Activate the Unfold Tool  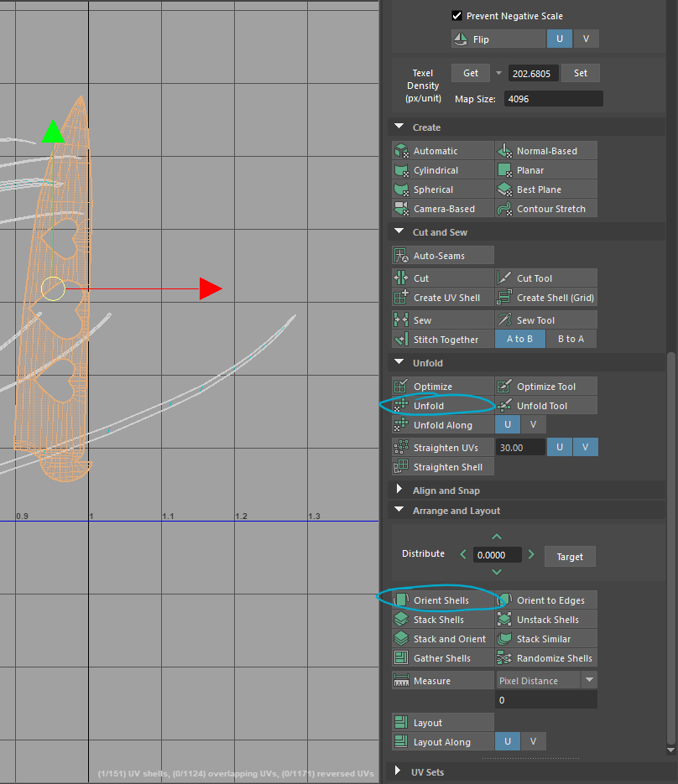tap(546, 406)
